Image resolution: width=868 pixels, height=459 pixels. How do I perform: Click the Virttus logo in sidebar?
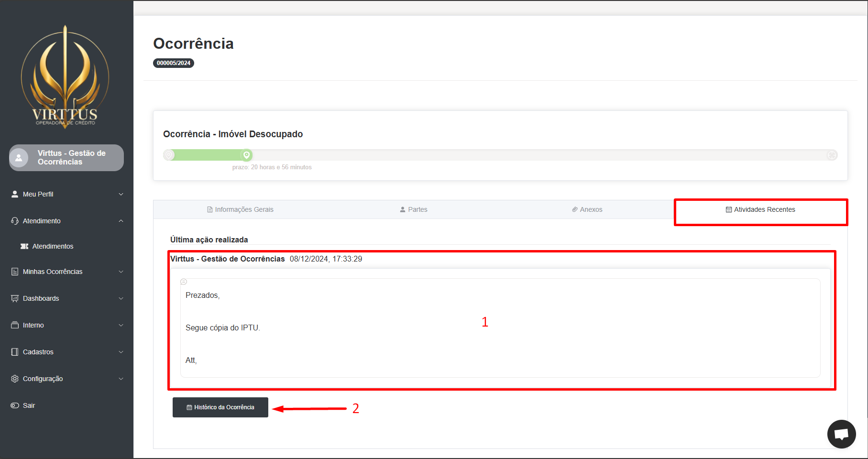pos(65,77)
